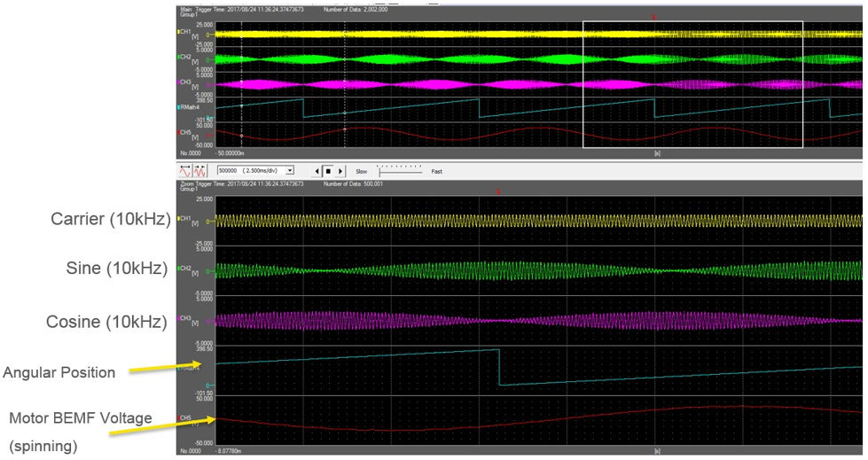Click CH3 magenta marker in Zoom view
The image size is (868, 460).
pyautogui.click(x=179, y=316)
